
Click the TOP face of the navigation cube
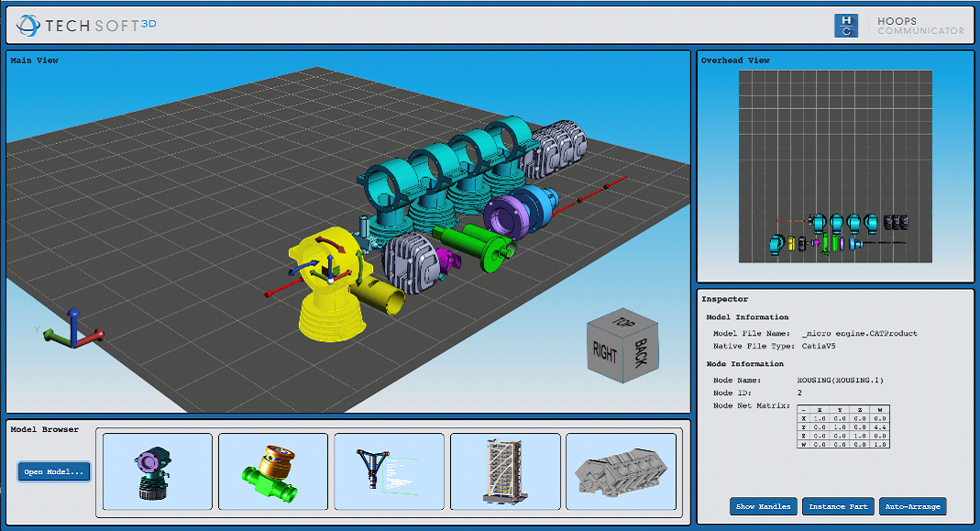click(x=622, y=323)
